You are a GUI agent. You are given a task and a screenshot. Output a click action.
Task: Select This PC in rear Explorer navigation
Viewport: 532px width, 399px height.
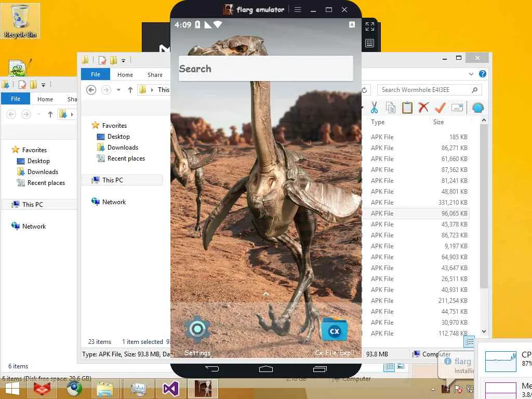[33, 205]
